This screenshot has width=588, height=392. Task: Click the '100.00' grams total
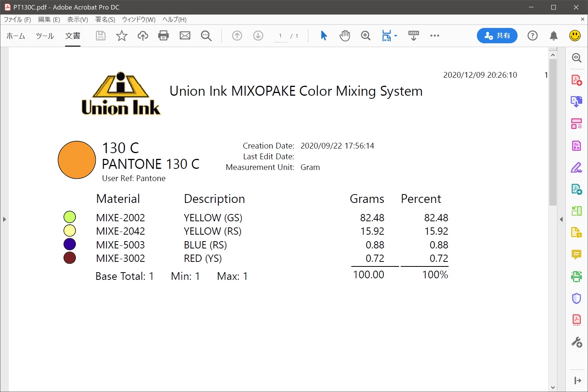pos(369,275)
